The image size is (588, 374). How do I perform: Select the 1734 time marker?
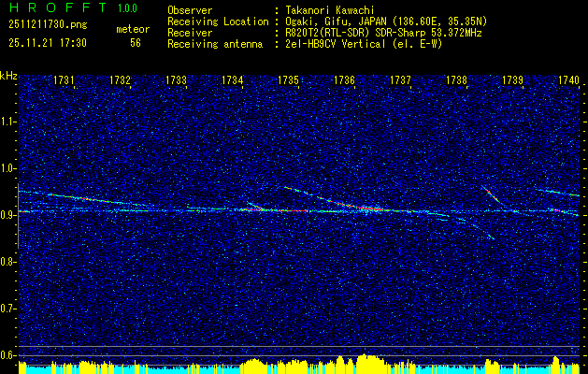click(233, 81)
